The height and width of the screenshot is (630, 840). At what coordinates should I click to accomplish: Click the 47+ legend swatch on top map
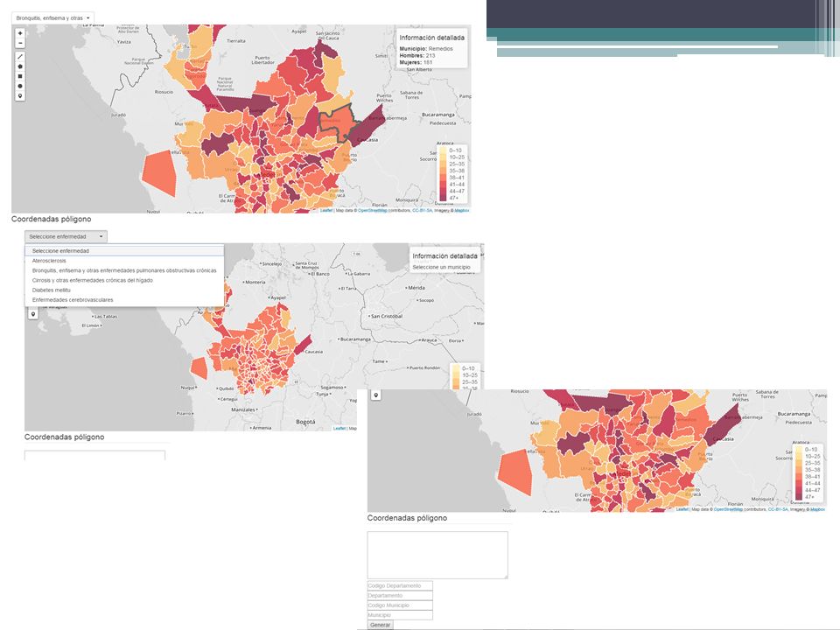(443, 198)
